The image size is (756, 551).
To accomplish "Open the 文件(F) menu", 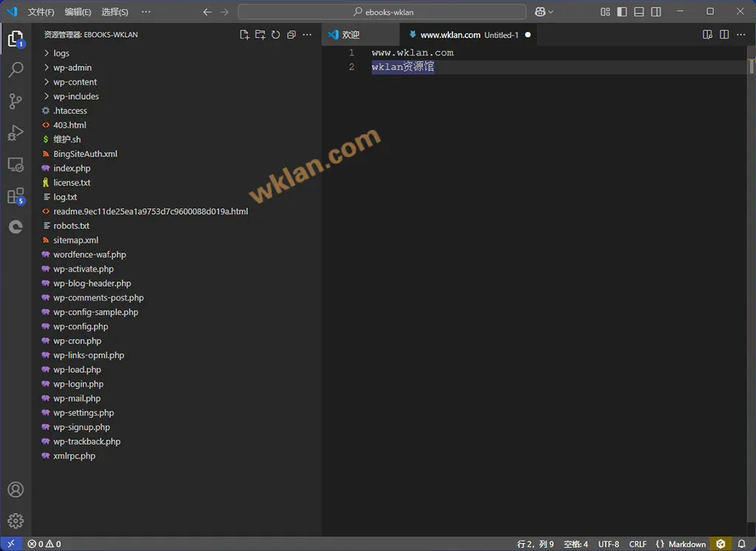I will [41, 12].
